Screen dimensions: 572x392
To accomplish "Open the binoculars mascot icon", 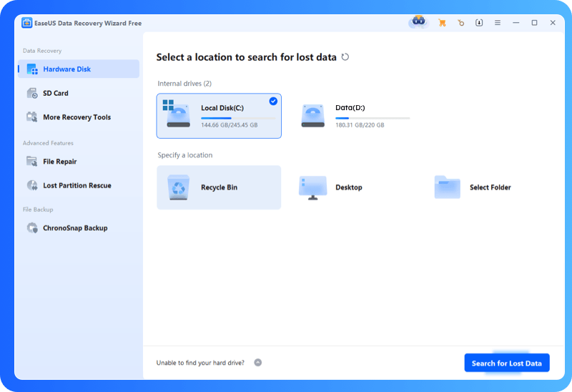I will coord(418,22).
